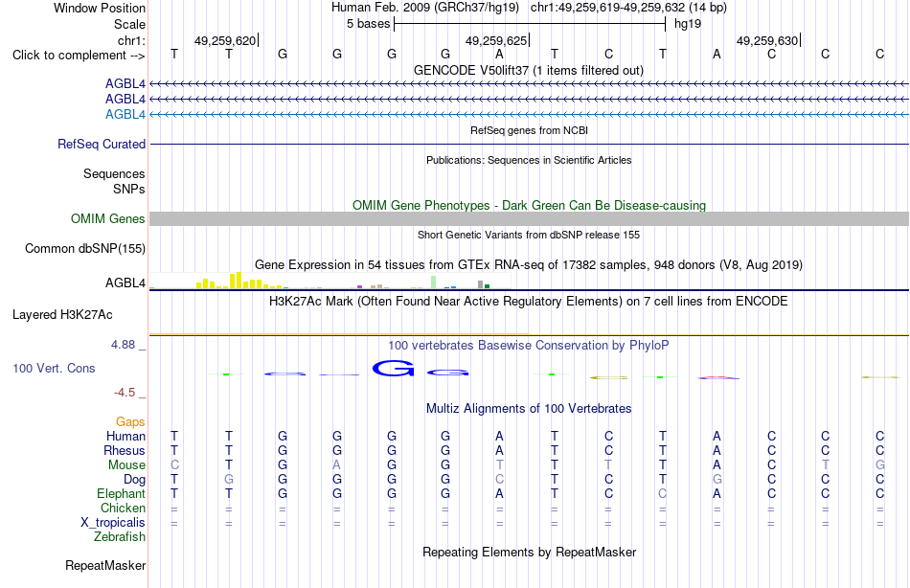Click 'Human Feb. 2009 (GRCh37/hg19)' header text
Image resolution: width=910 pixels, height=588 pixels.
pyautogui.click(x=427, y=8)
